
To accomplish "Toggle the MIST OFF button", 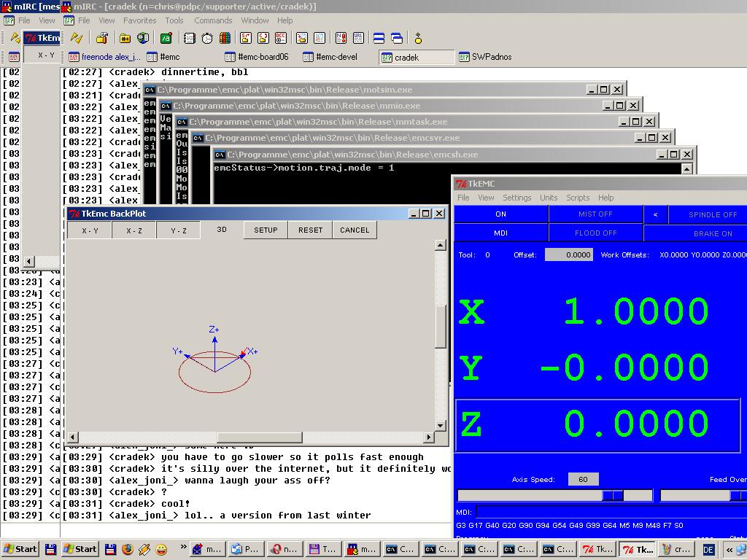I will tap(595, 214).
